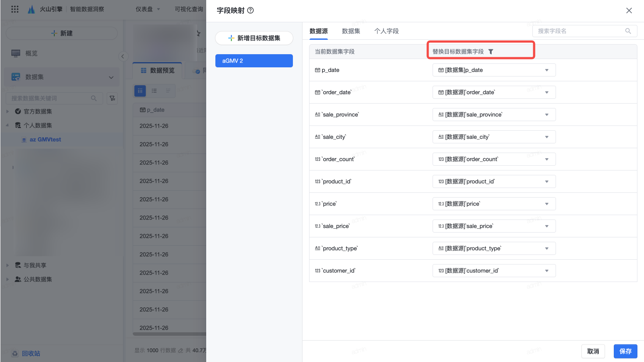Click the 保存 button

(625, 351)
